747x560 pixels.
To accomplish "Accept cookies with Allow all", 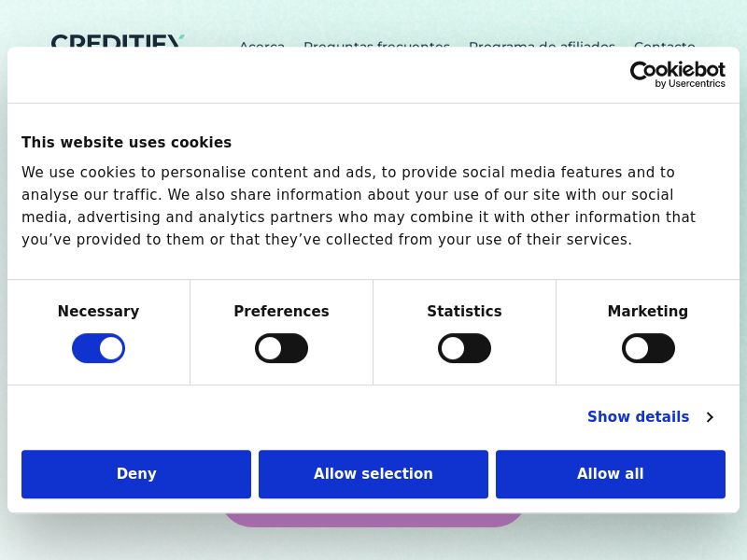I will [611, 474].
